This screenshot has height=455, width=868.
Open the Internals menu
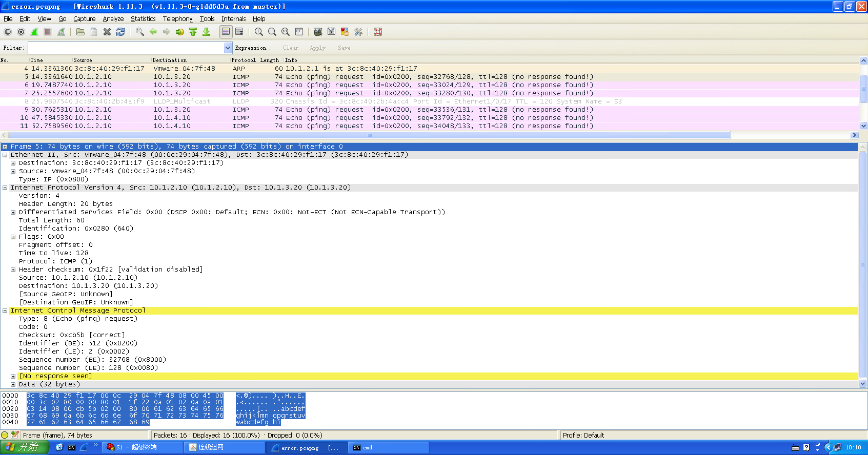[x=234, y=19]
